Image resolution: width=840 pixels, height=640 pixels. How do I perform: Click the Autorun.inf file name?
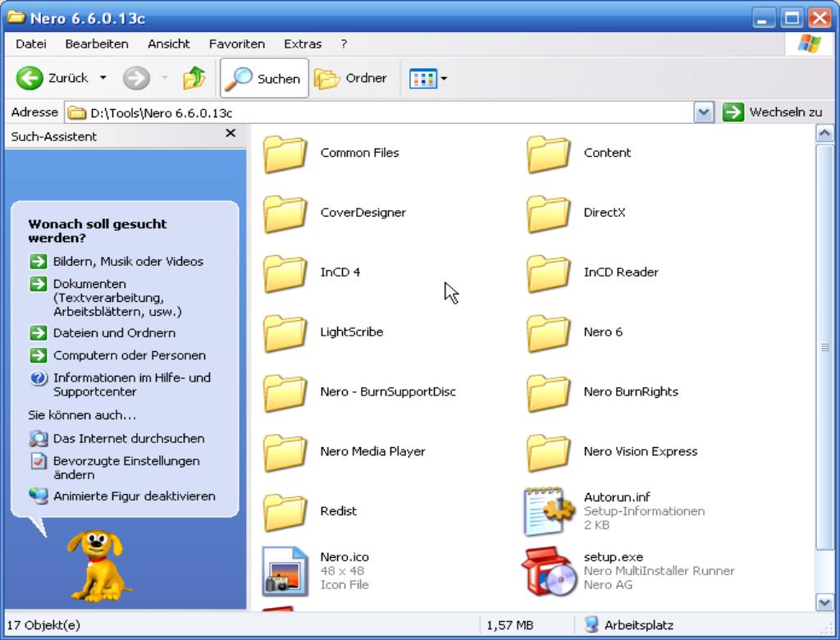pos(617,497)
